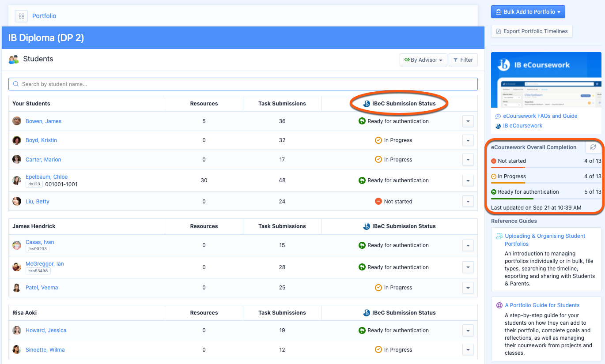
Task: Click Export Portfolio Timelines button
Action: [532, 31]
